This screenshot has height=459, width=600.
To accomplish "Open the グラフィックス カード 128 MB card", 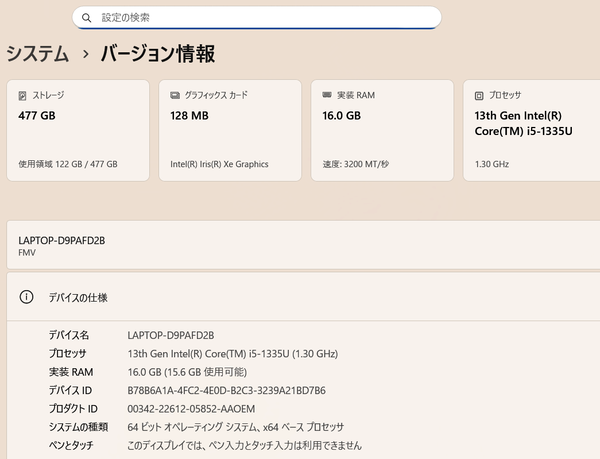I will click(x=230, y=130).
